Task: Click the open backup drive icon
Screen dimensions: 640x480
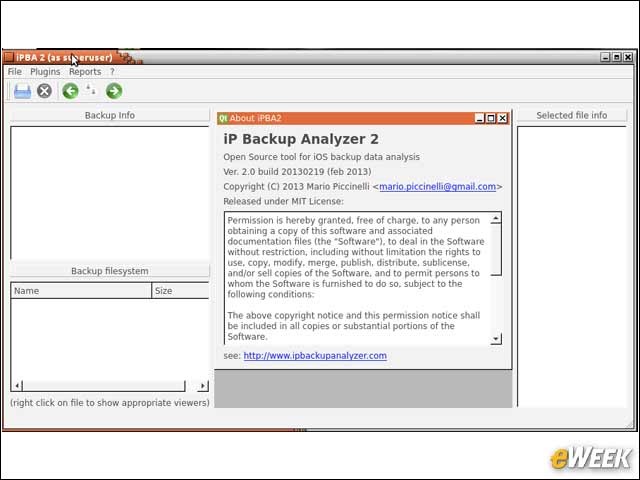Action: [22, 91]
